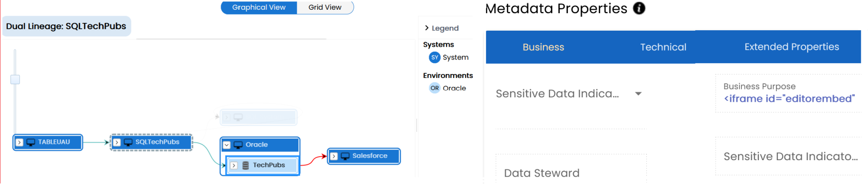Click the monitor icon on Salesforce node

click(345, 156)
